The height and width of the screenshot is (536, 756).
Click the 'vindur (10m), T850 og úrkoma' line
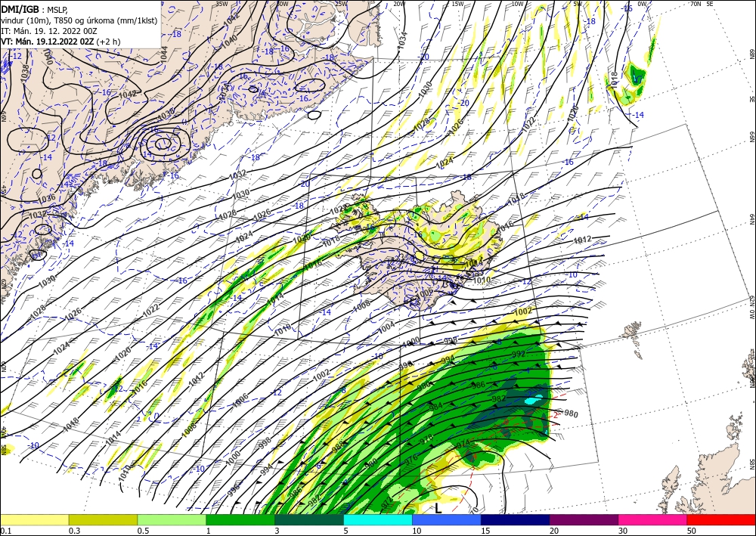click(79, 20)
